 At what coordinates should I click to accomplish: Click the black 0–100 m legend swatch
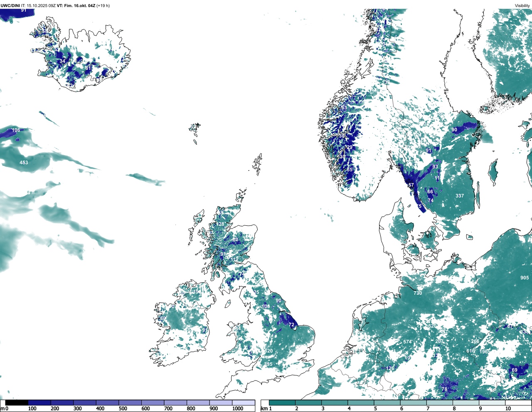(x=17, y=402)
